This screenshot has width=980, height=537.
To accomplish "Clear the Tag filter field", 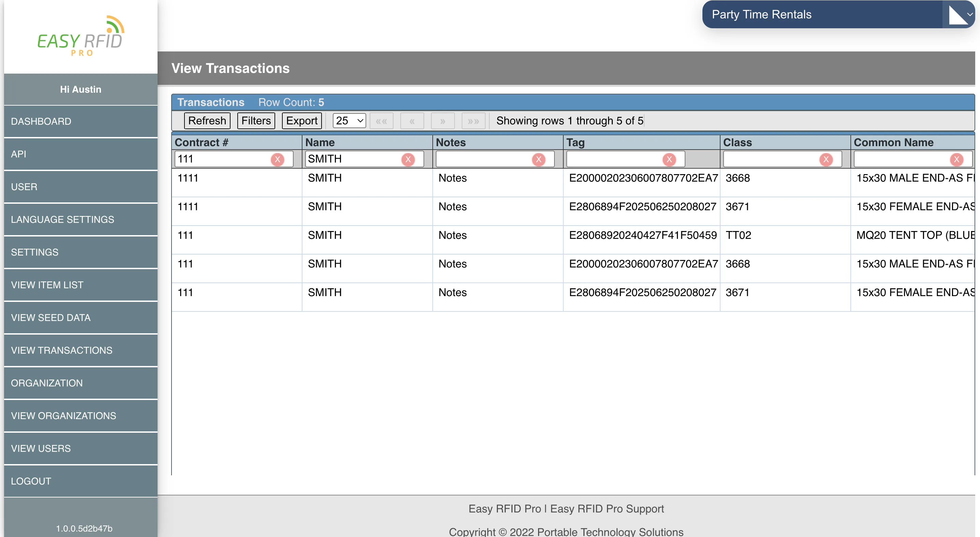I will [x=669, y=159].
